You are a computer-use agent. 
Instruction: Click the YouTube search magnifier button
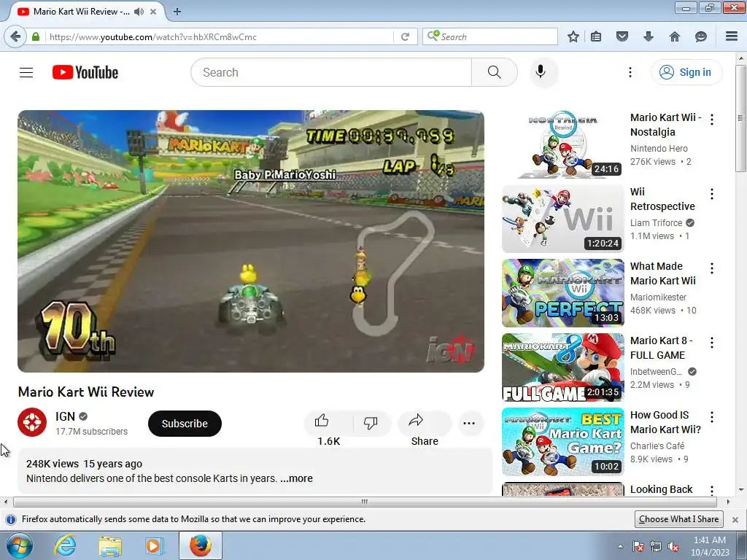pyautogui.click(x=495, y=72)
